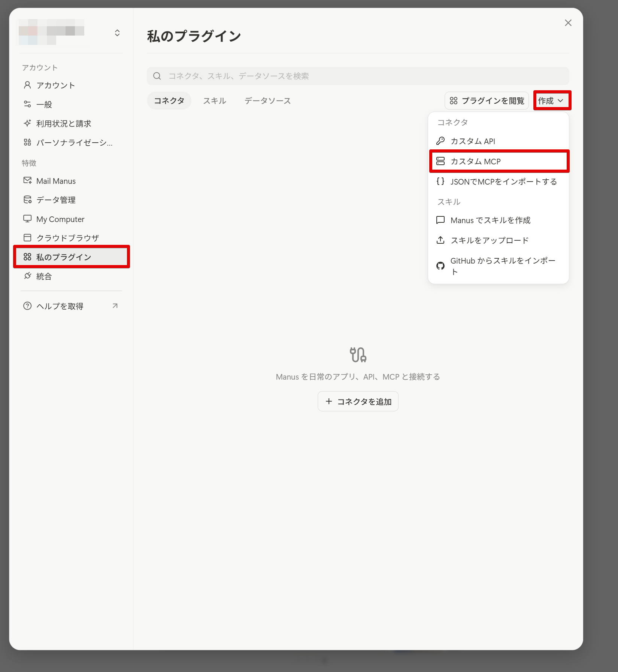Open the 一般 settings page

pyautogui.click(x=71, y=104)
